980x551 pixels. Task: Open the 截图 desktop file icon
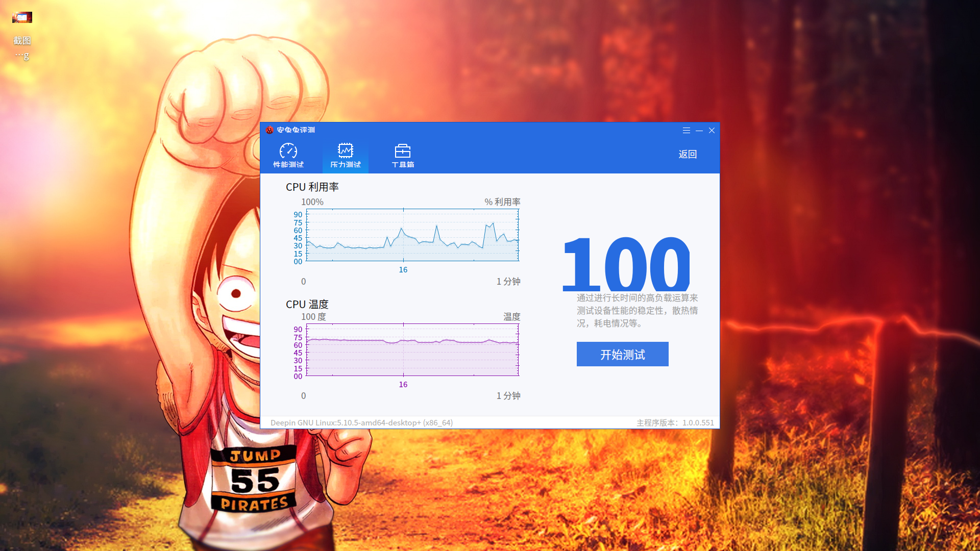coord(22,18)
